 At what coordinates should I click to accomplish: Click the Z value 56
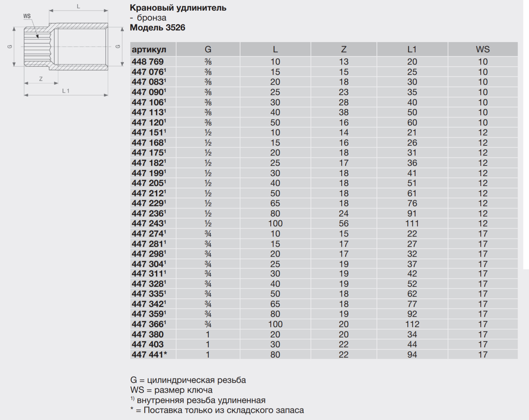pyautogui.click(x=343, y=223)
